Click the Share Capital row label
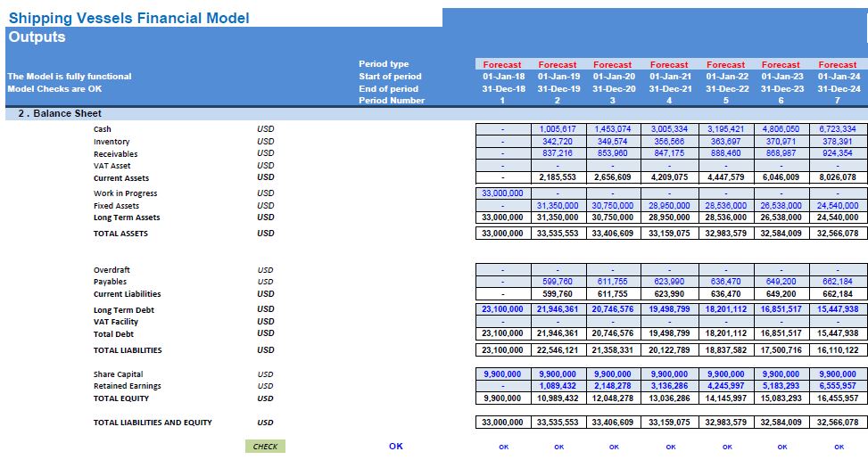Screen dimensions: 868x468 pyautogui.click(x=118, y=374)
